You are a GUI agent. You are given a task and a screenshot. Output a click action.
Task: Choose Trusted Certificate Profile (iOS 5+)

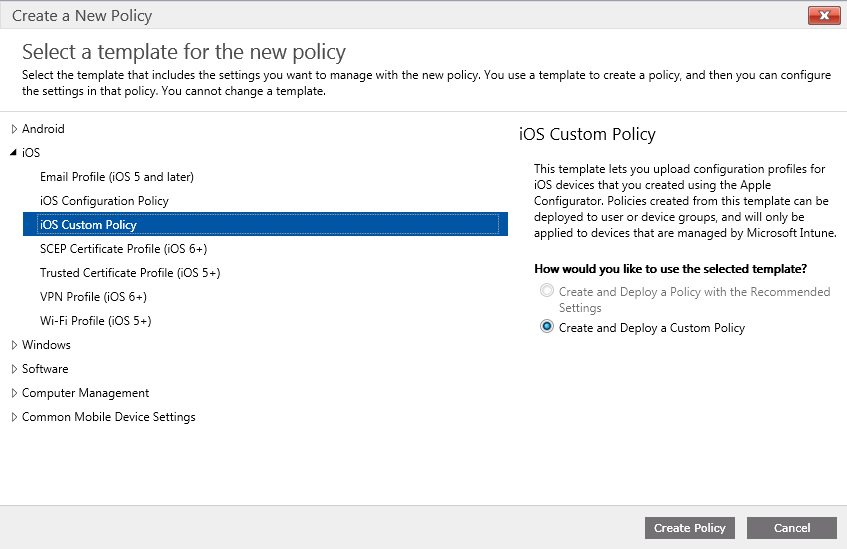(x=130, y=273)
